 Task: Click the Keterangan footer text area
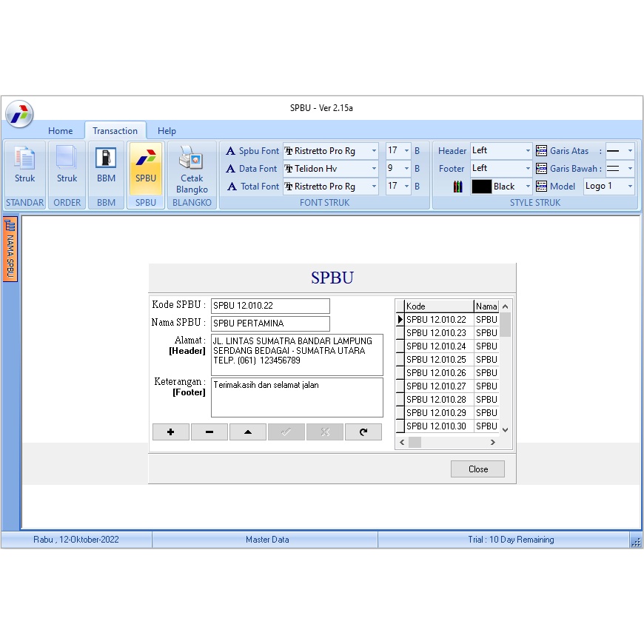click(297, 398)
